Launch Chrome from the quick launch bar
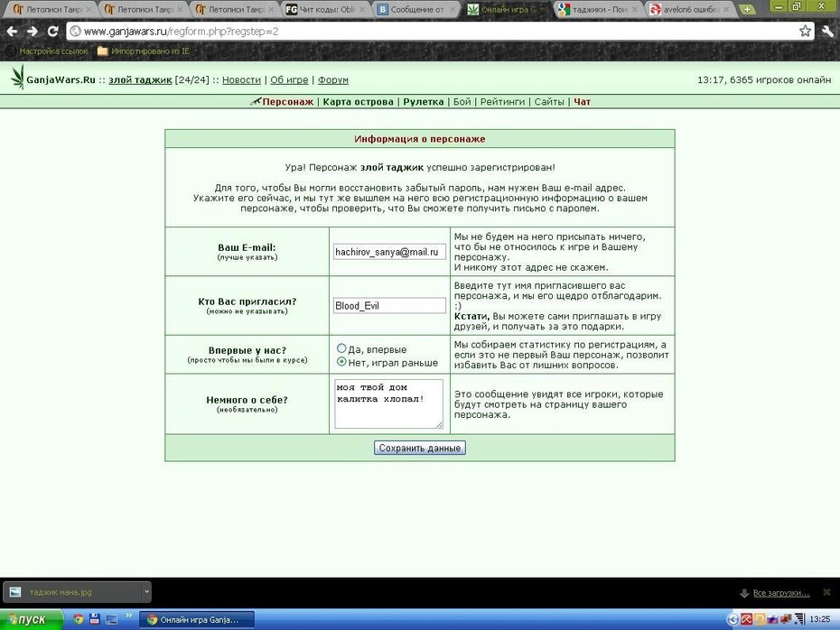This screenshot has height=630, width=840. [x=79, y=619]
